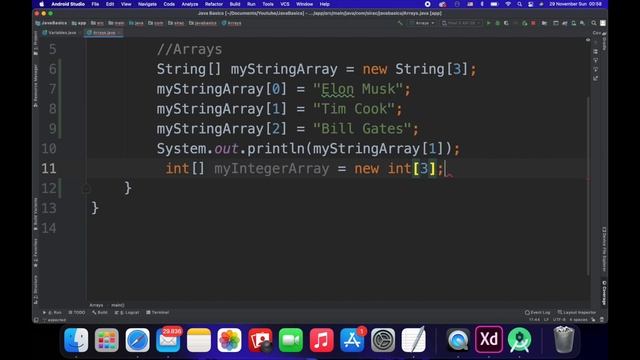Open the File menu
This screenshot has width=640, height=360.
pos(95,4)
